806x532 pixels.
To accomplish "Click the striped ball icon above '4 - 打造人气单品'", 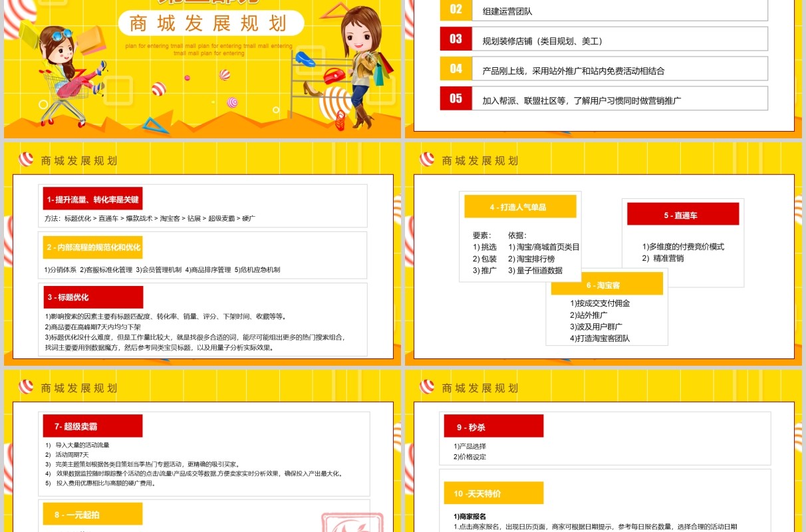I will click(427, 160).
